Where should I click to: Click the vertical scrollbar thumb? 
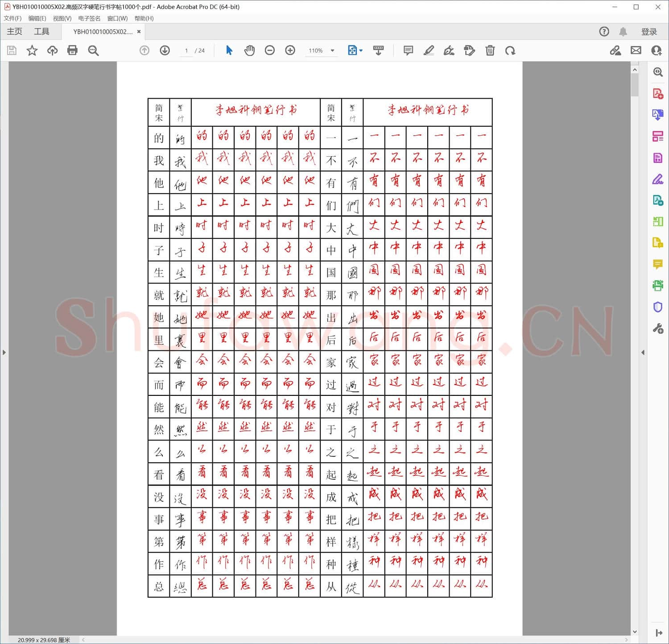point(635,85)
